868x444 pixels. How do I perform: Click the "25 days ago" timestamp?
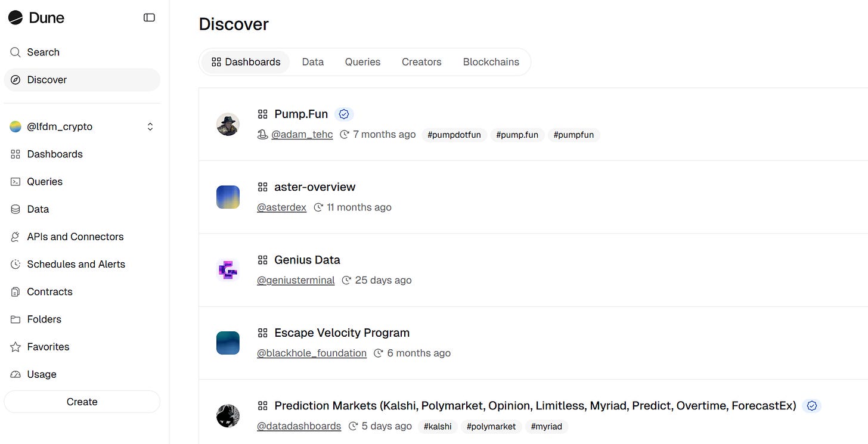(383, 280)
